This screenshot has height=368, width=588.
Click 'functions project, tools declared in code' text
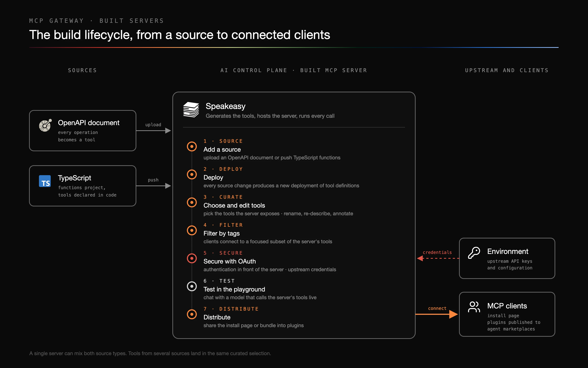coord(87,191)
